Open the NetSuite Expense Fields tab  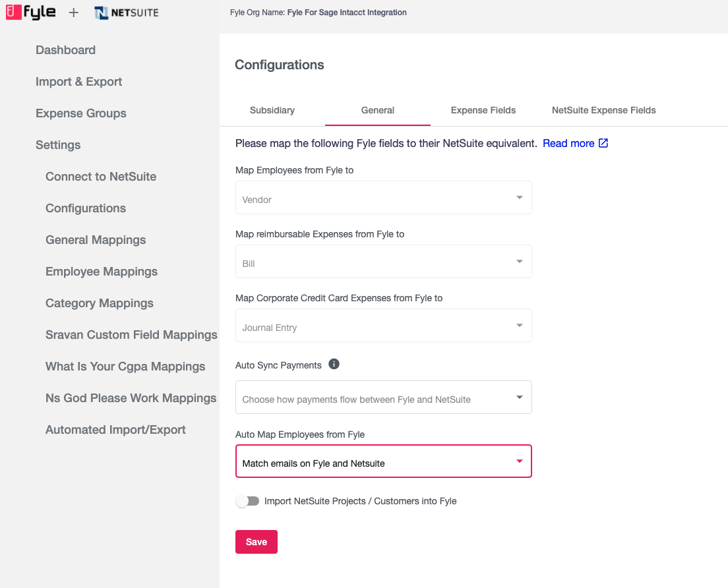click(603, 110)
